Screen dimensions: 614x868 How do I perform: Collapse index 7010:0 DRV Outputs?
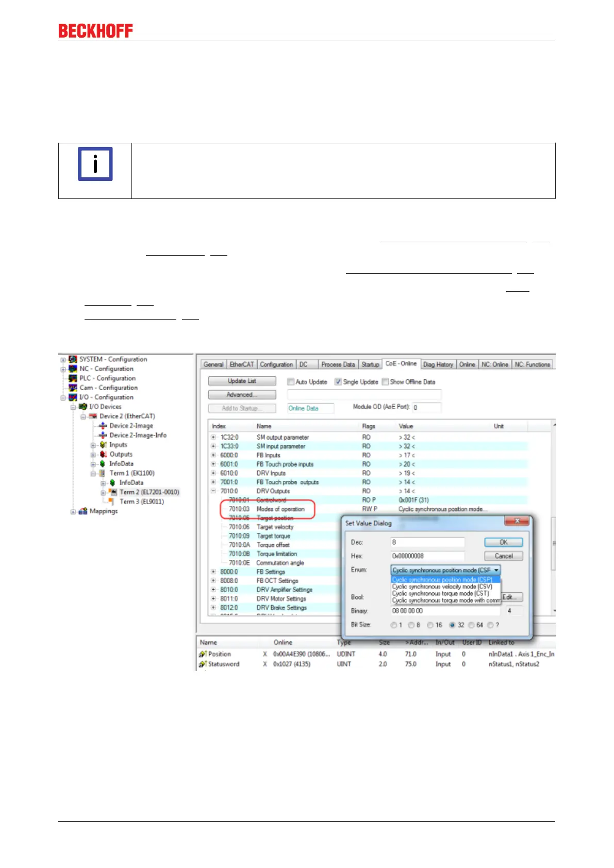tap(213, 491)
